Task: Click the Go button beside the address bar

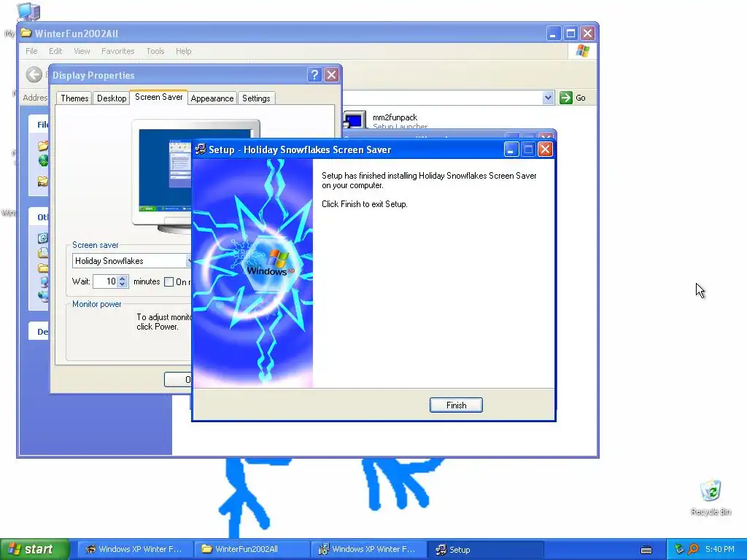Action: click(573, 98)
